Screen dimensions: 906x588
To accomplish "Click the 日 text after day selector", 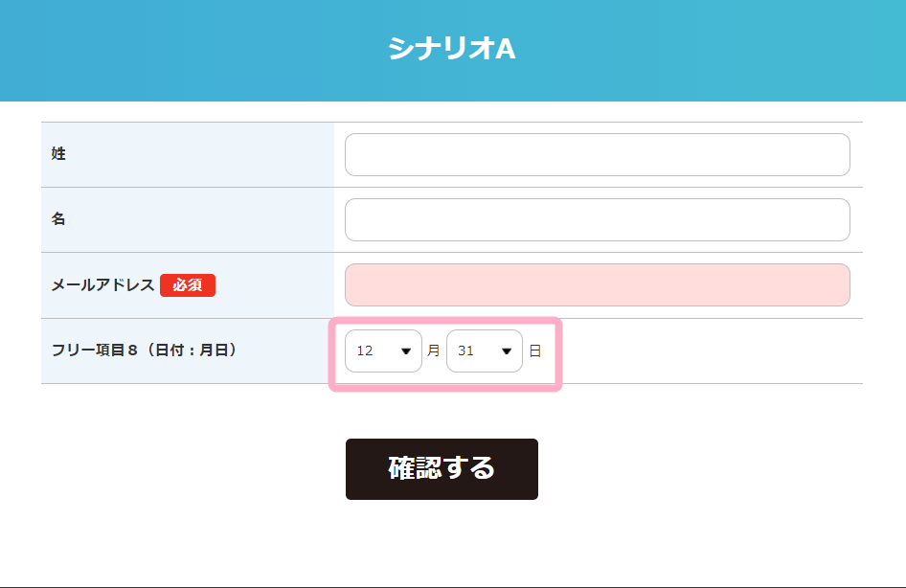I will point(535,351).
